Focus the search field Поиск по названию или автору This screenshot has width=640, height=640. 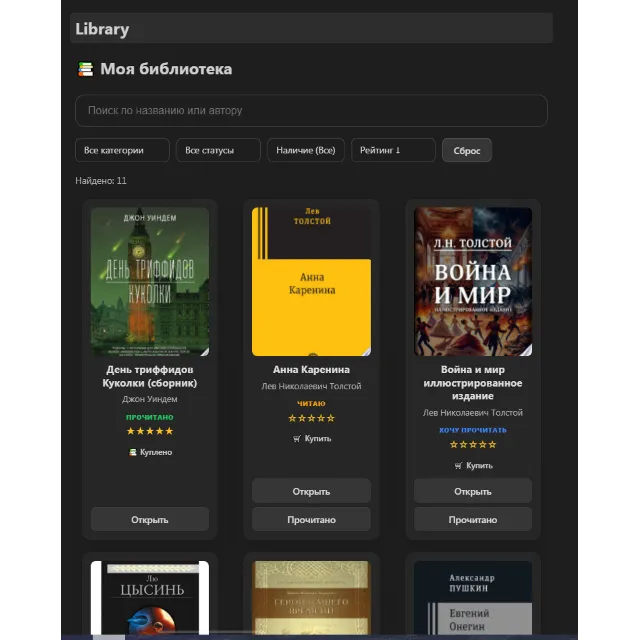click(x=311, y=111)
